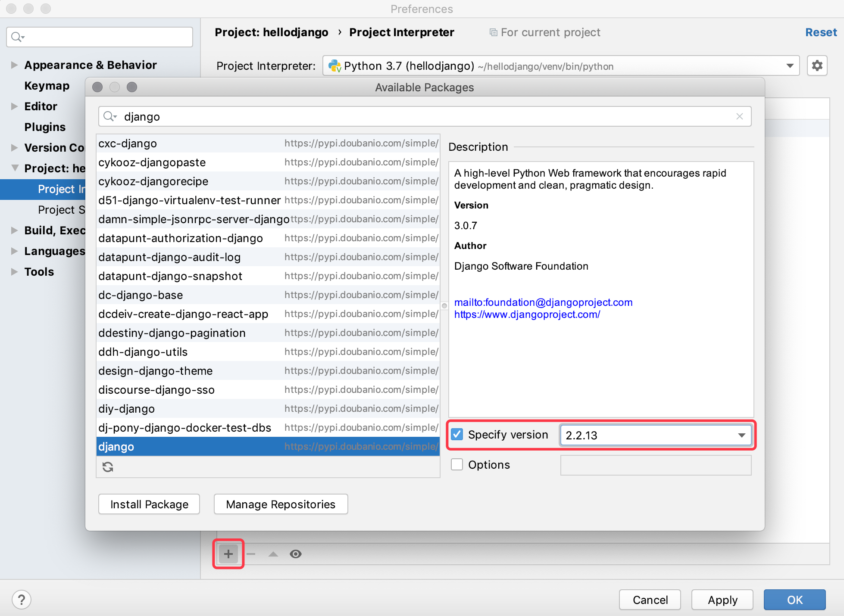This screenshot has width=844, height=616.
Task: Expand the Appearance & Behavior section
Action: (14, 65)
